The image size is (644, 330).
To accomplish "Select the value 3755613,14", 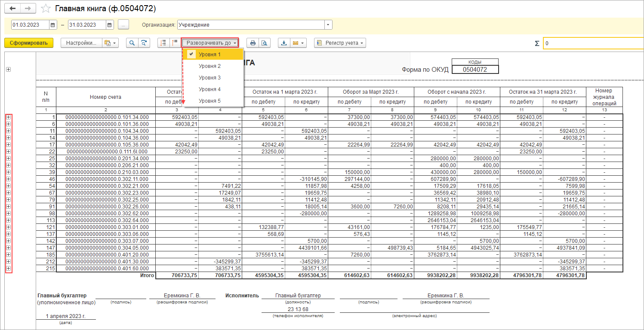I will pos(270,254).
